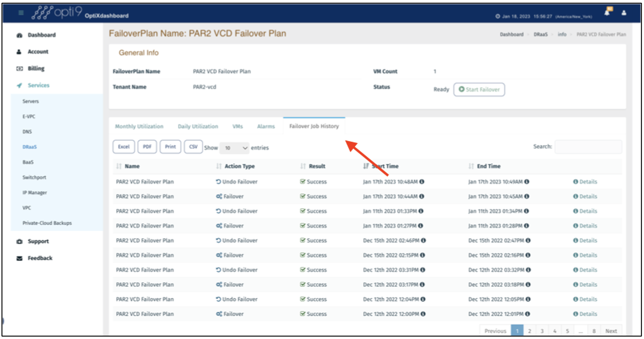Screen dimensions: 644x339
Task: Go to pagination page 8
Action: pyautogui.click(x=594, y=331)
